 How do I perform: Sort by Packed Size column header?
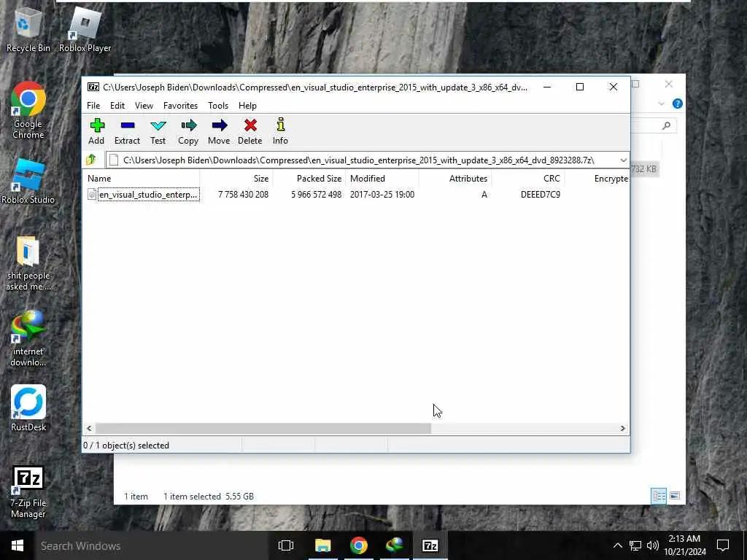309,179
